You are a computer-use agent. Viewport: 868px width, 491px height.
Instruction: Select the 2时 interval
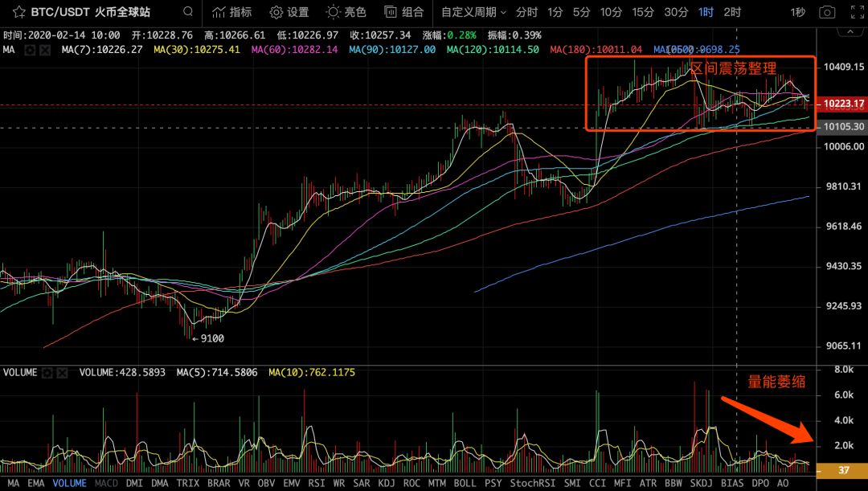pyautogui.click(x=732, y=11)
